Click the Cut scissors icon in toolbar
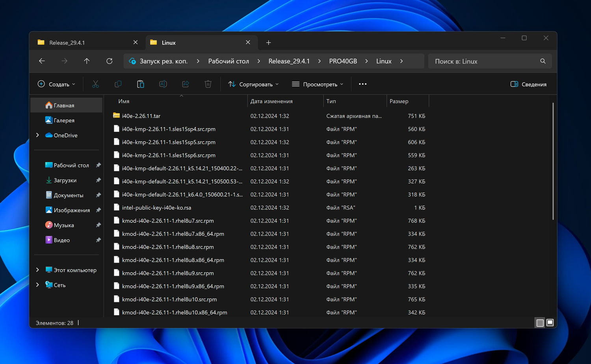The image size is (591, 364). tap(95, 84)
